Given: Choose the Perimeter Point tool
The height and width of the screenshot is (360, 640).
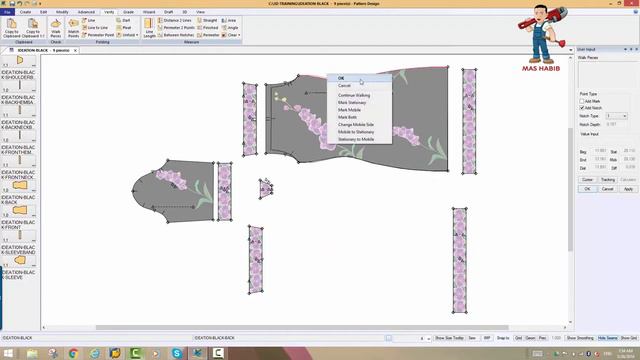Looking at the screenshot, I should (98, 35).
